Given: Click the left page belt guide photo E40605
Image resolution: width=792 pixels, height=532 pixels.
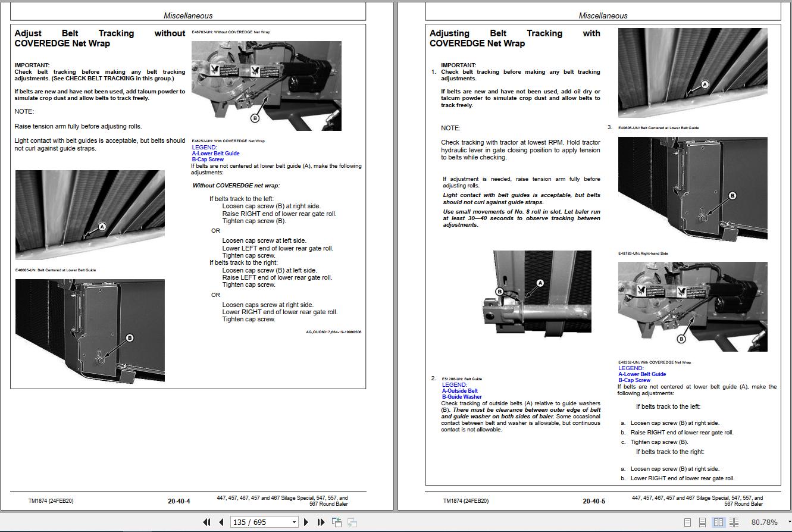Looking at the screenshot, I should point(90,215).
